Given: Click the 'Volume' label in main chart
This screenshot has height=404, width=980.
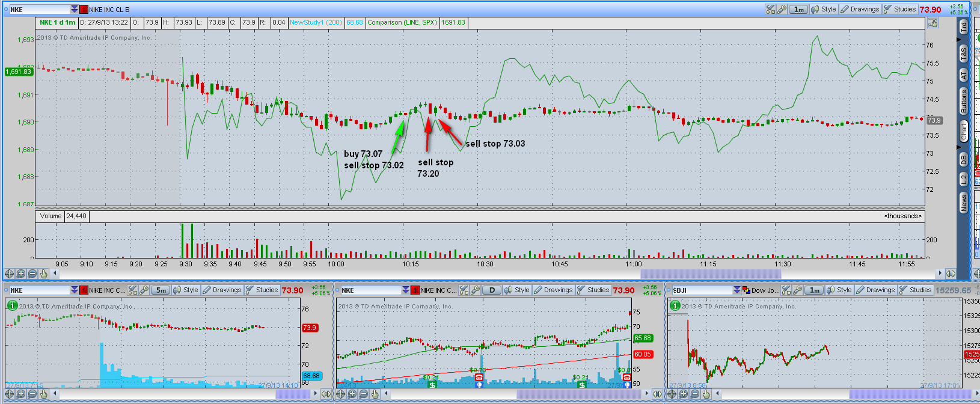Looking at the screenshot, I should (51, 216).
